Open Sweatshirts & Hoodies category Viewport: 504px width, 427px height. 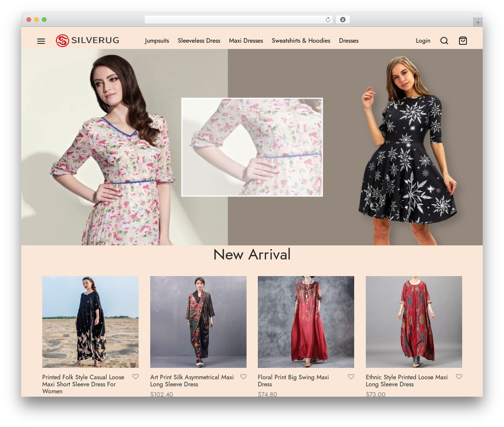coord(301,41)
